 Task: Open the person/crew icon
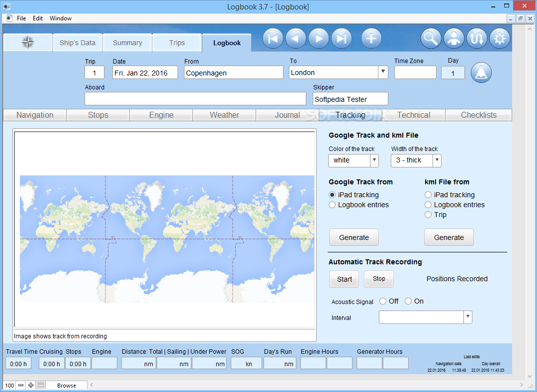coord(454,38)
